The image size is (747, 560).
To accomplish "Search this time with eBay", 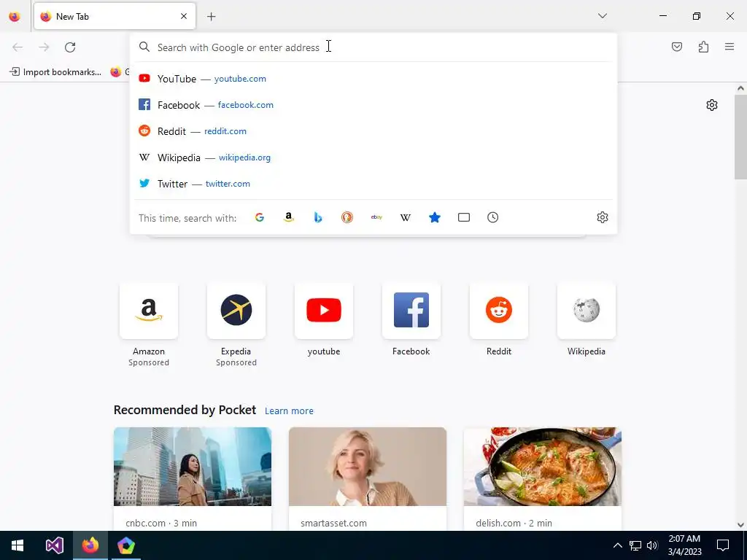I will [376, 217].
